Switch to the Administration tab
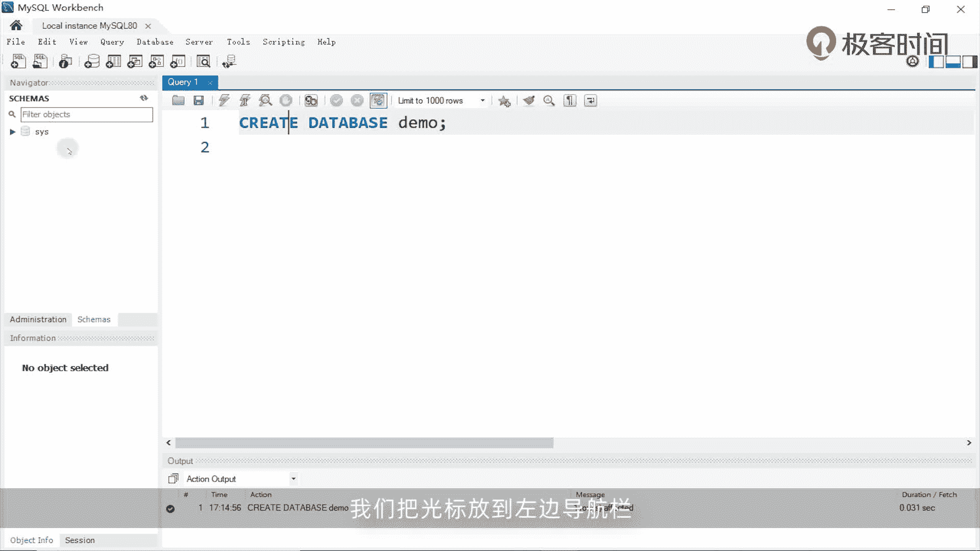The width and height of the screenshot is (980, 551). (38, 319)
